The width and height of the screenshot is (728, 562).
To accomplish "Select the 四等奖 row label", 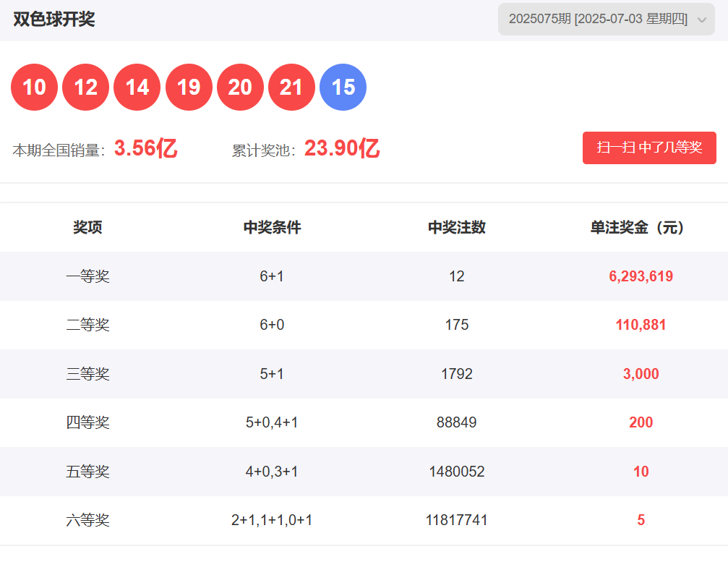I will (87, 422).
